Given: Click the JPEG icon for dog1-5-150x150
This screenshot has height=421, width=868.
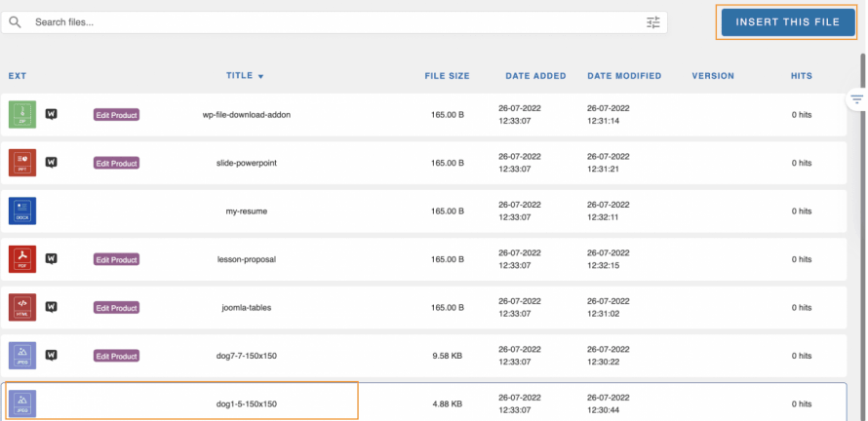Looking at the screenshot, I should 22,403.
